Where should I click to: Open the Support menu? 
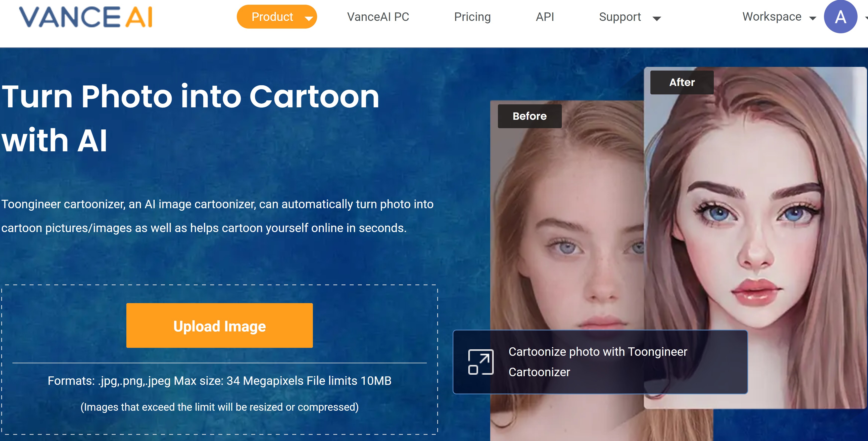(620, 17)
